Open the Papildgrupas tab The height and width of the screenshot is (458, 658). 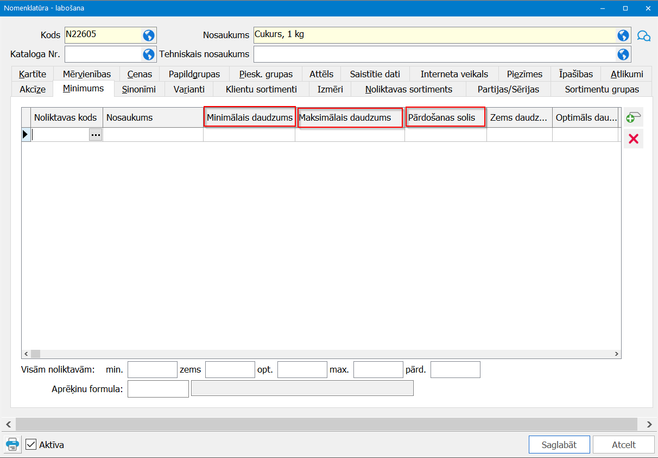coord(194,74)
